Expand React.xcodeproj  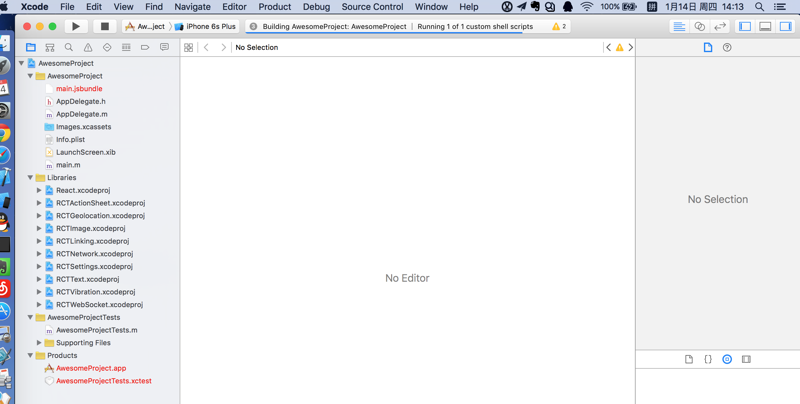click(x=39, y=190)
